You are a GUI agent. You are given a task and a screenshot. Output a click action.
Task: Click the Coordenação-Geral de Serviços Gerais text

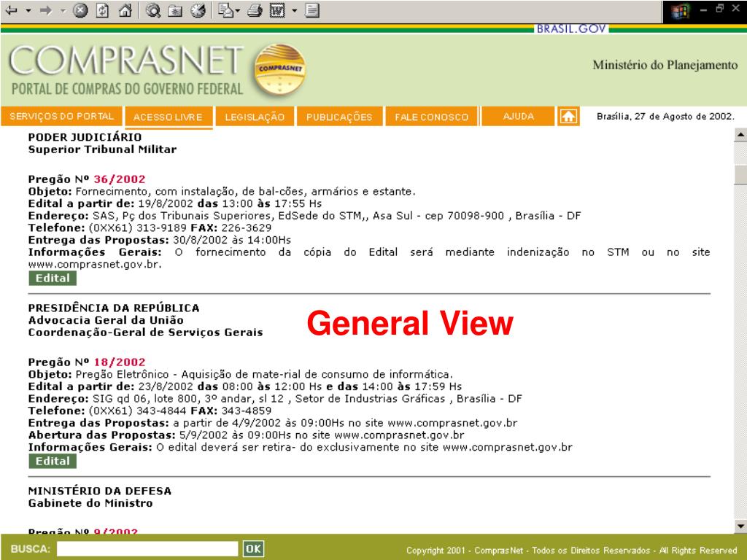coord(145,332)
